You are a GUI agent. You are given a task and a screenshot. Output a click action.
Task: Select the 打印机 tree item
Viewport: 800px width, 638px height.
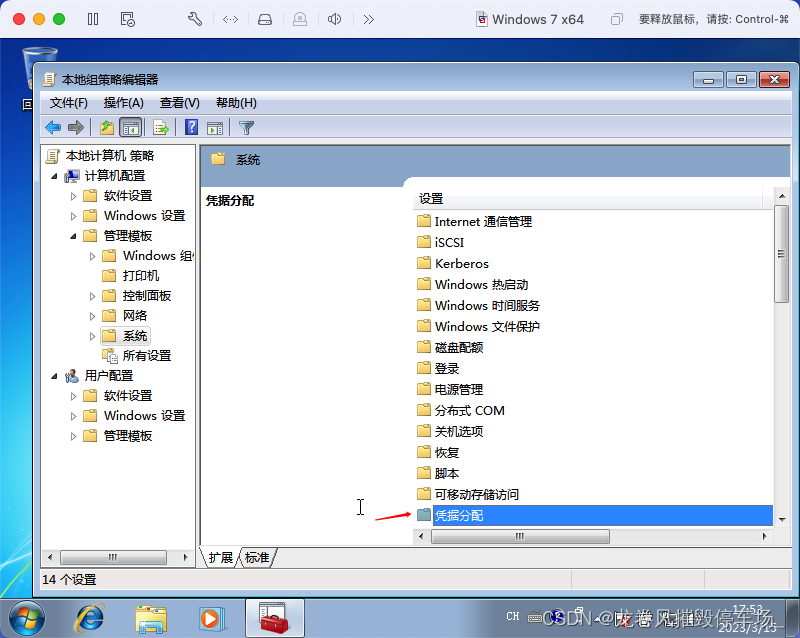coord(141,276)
